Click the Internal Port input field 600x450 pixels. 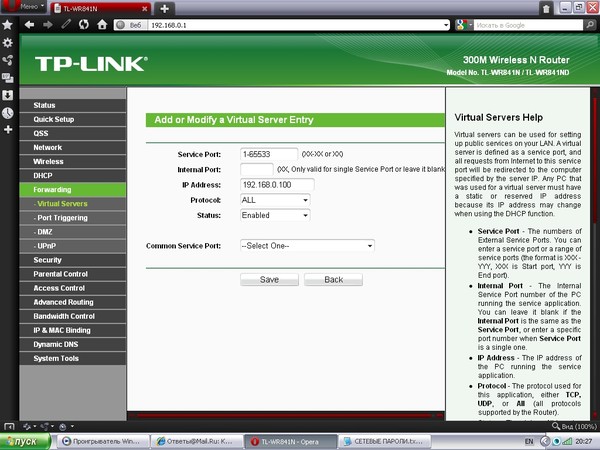pyautogui.click(x=257, y=170)
